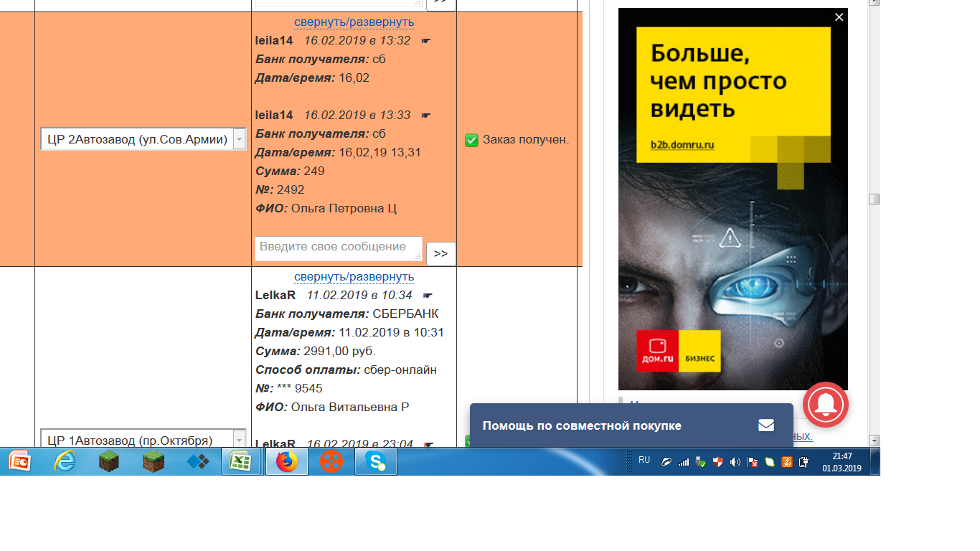The height and width of the screenshot is (551, 980).
Task: Open the volume speaker tray icon
Action: coord(735,463)
